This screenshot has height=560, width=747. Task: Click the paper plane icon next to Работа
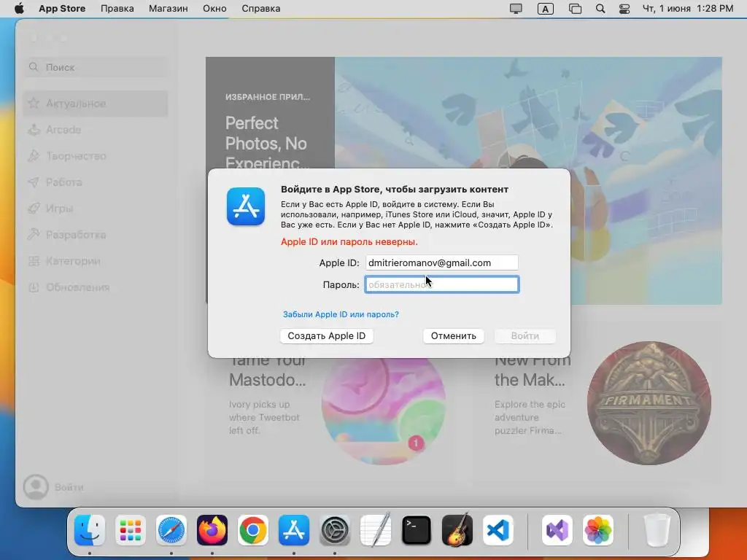point(34,182)
